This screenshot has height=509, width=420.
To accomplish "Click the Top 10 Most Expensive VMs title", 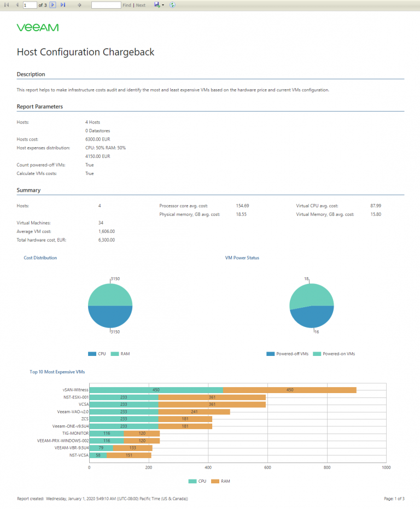I will click(x=57, y=372).
